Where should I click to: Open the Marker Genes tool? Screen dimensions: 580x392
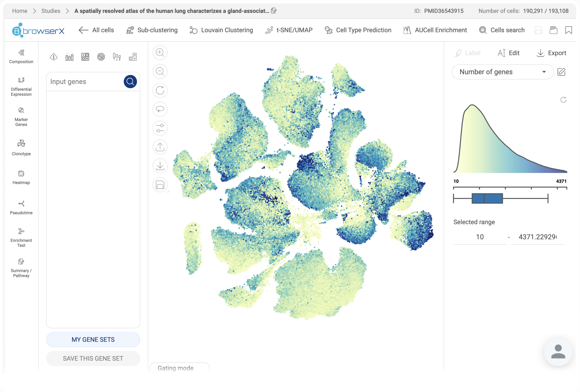[21, 117]
